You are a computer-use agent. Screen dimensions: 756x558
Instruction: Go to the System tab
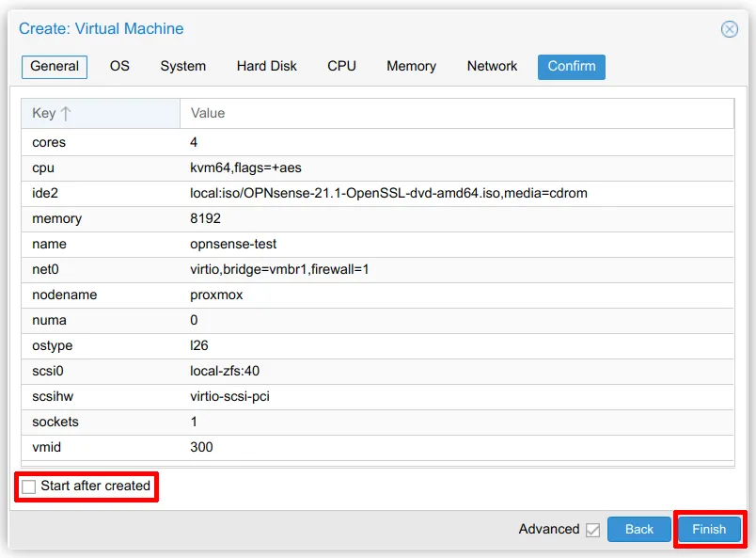coord(182,67)
